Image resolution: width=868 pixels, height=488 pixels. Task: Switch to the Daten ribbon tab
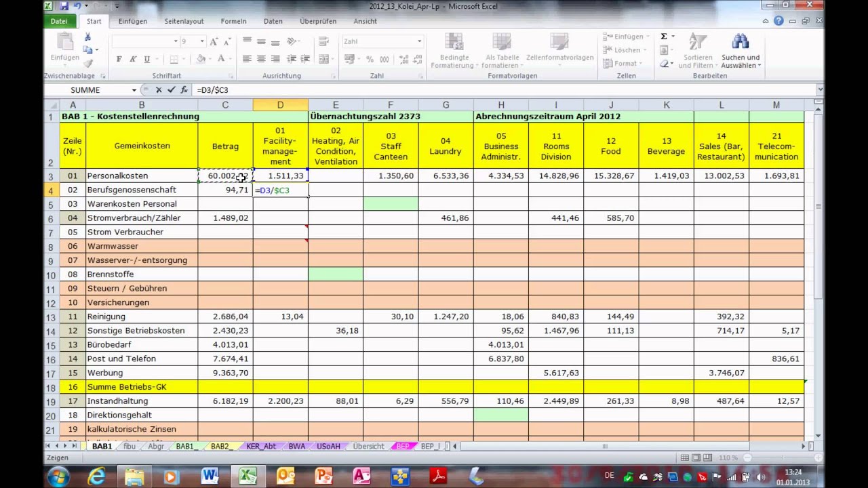pos(273,21)
